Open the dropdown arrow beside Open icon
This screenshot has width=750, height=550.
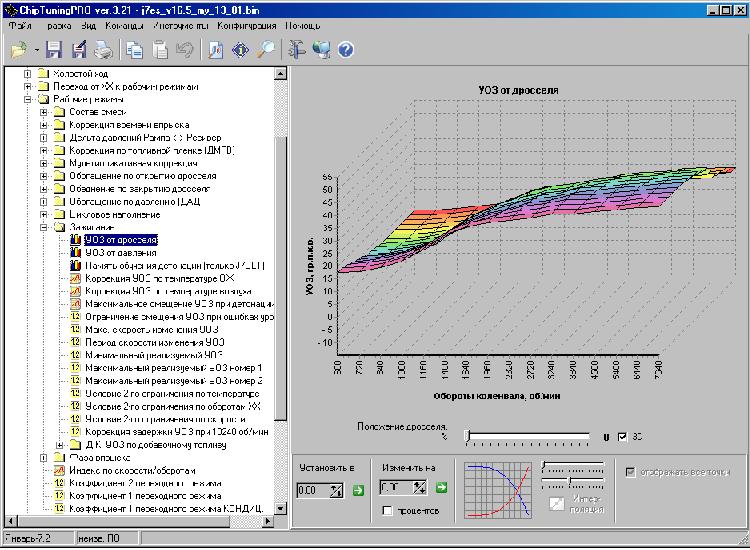point(37,49)
